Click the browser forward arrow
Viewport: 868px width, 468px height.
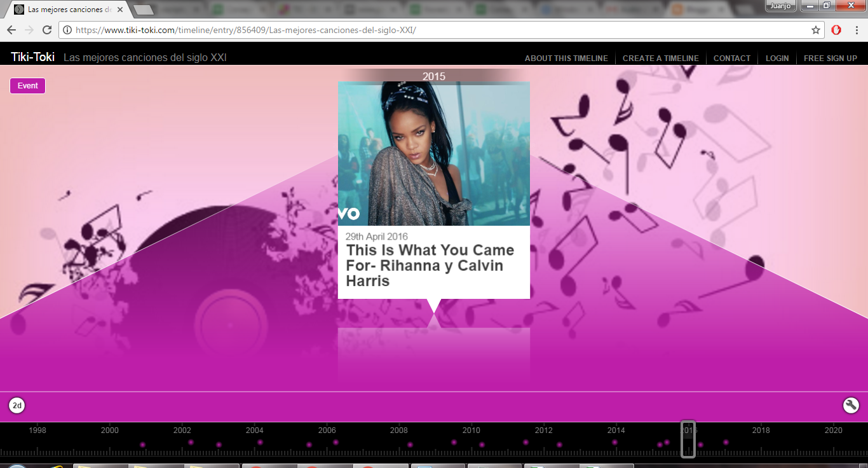29,30
